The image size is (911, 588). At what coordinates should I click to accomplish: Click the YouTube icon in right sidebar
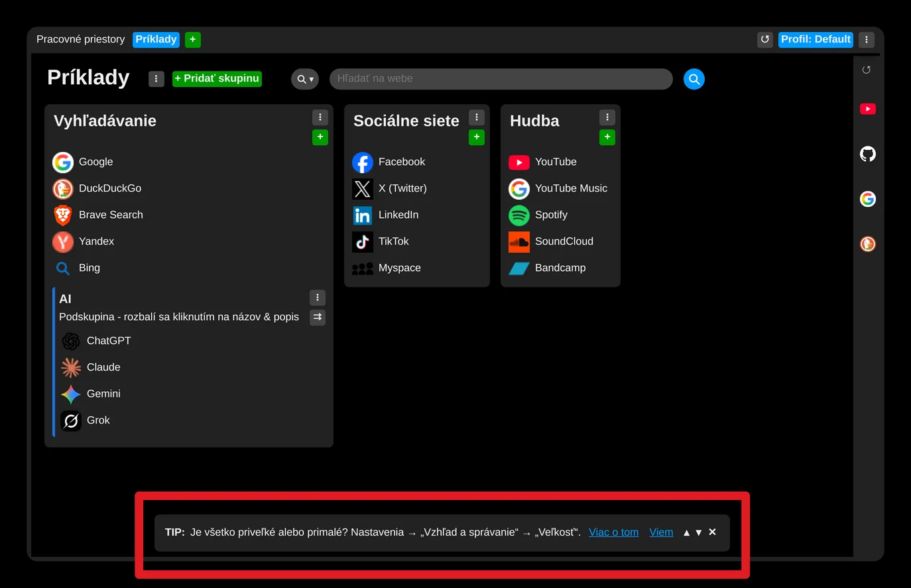[868, 109]
